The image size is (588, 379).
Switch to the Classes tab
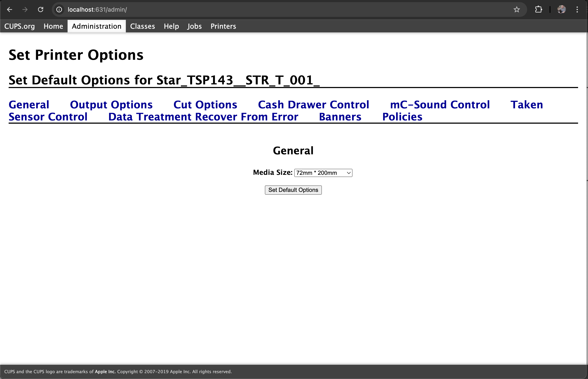click(142, 26)
